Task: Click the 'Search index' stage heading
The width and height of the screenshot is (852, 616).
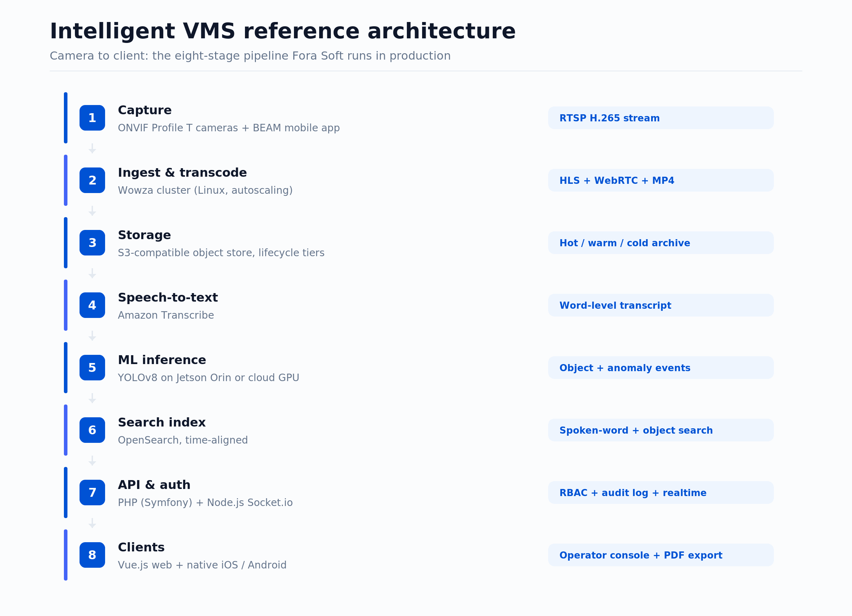Action: [162, 422]
